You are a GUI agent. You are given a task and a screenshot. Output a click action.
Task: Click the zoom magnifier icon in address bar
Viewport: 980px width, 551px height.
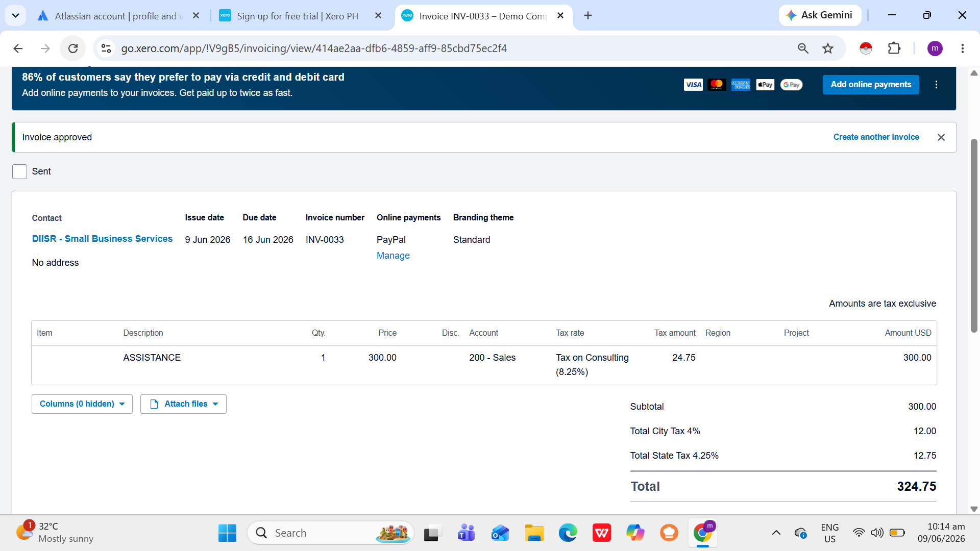803,48
